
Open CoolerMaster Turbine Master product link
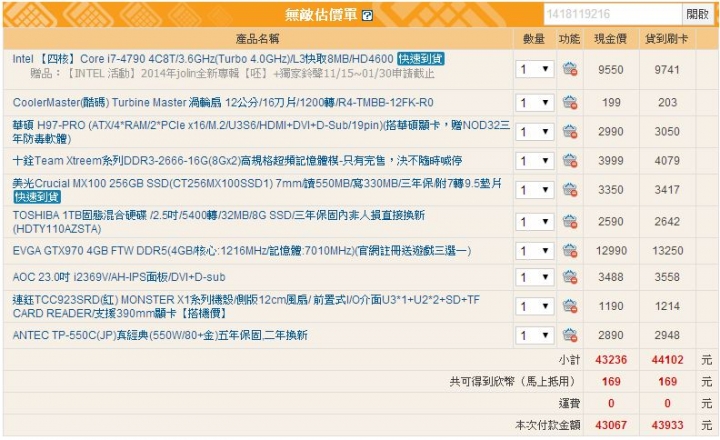click(223, 102)
